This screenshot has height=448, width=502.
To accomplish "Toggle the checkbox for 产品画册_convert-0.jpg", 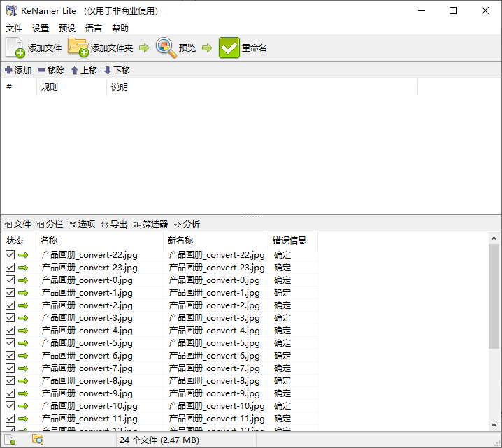I will (10, 280).
